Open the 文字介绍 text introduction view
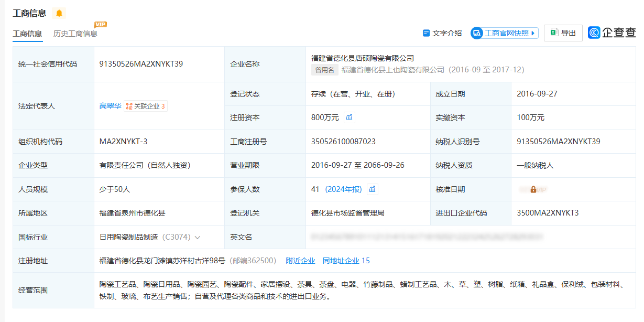 click(442, 33)
